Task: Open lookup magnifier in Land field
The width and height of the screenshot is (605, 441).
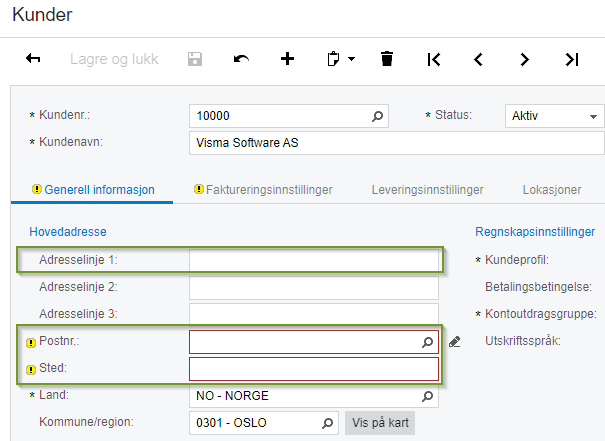Action: [x=427, y=396]
